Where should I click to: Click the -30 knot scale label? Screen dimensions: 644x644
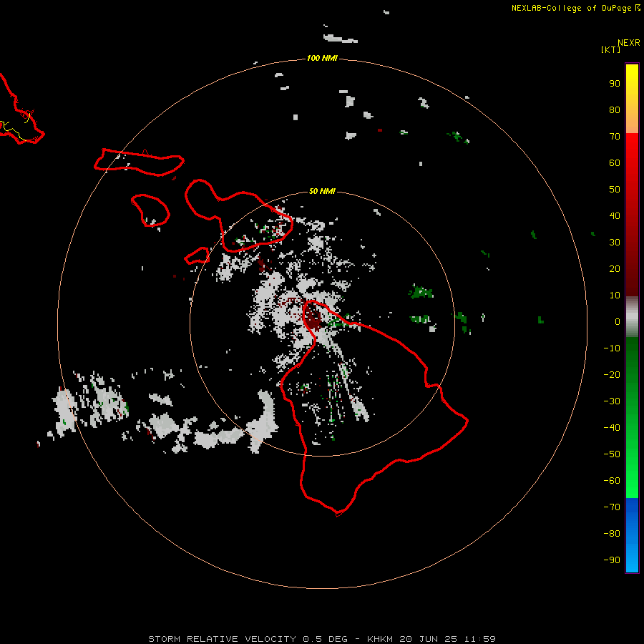pyautogui.click(x=612, y=401)
